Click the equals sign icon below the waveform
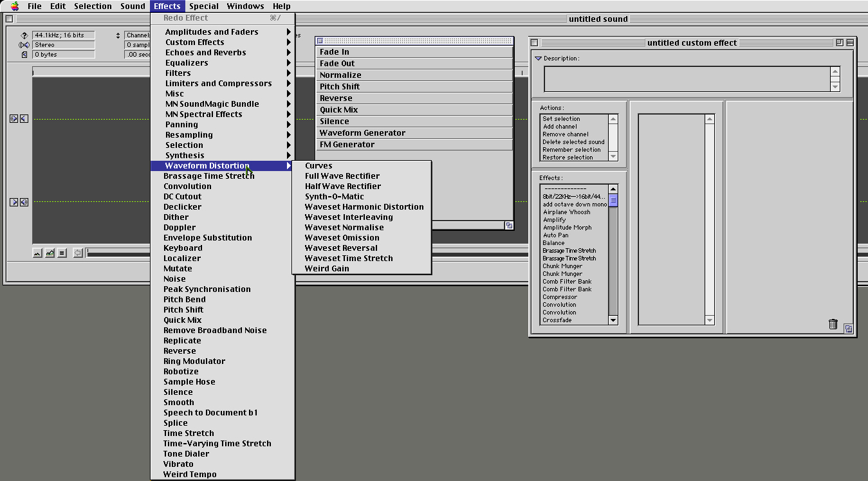This screenshot has height=481, width=868. (62, 253)
